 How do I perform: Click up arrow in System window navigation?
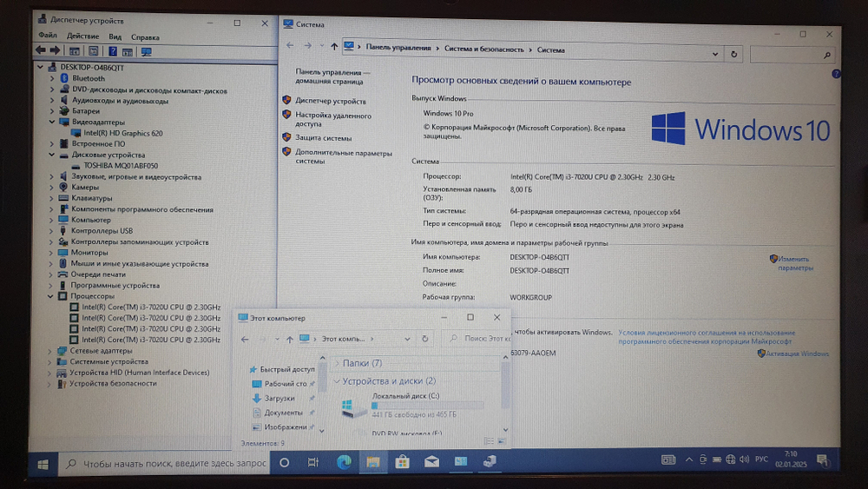tap(334, 47)
